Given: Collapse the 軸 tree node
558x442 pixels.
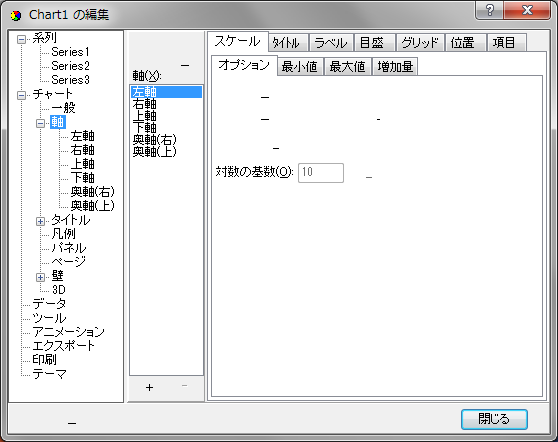Looking at the screenshot, I should click(x=41, y=123).
